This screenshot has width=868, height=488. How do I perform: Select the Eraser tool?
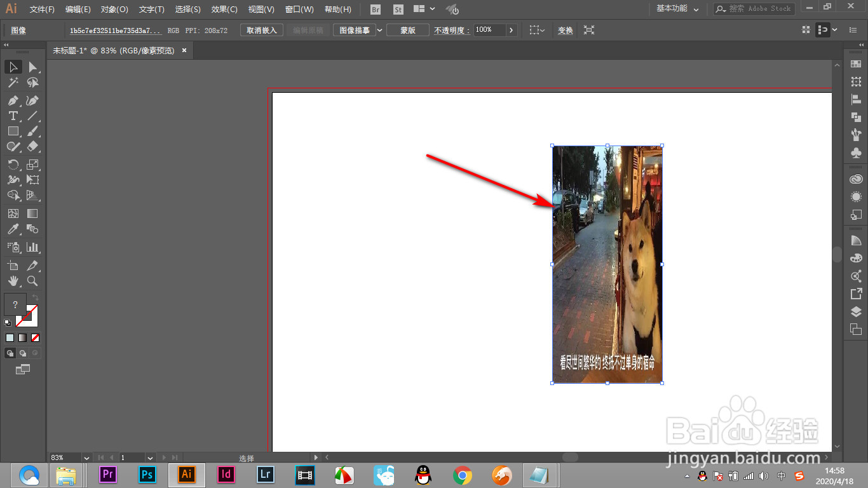(32, 146)
